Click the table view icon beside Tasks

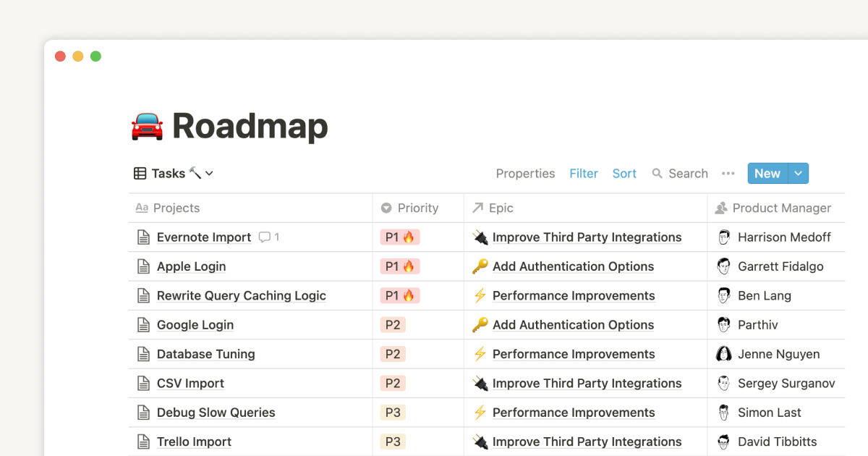140,174
